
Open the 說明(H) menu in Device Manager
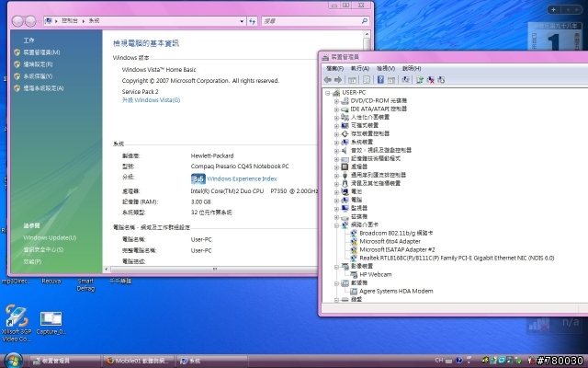(412, 68)
